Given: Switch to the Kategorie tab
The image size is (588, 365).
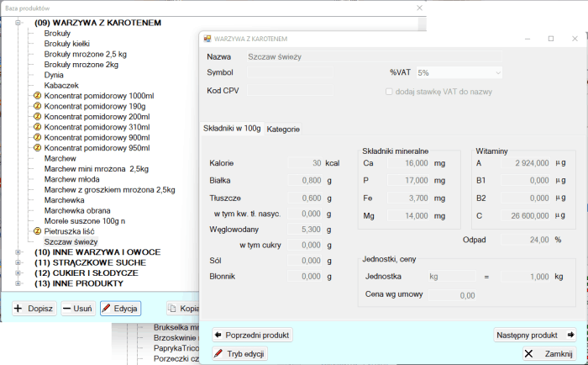Looking at the screenshot, I should tap(283, 129).
